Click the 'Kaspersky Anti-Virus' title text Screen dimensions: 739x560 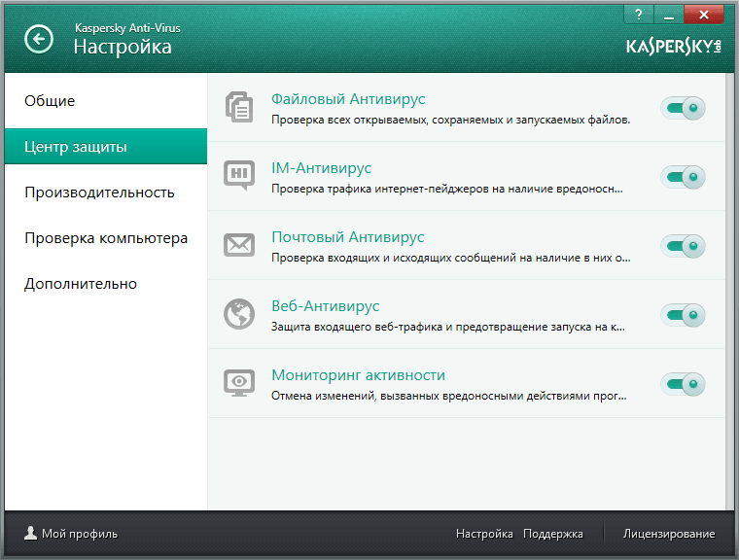pos(127,28)
